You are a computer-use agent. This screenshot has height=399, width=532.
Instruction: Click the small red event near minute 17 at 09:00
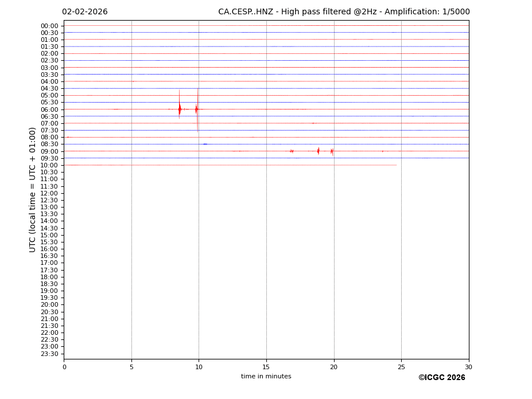point(292,151)
